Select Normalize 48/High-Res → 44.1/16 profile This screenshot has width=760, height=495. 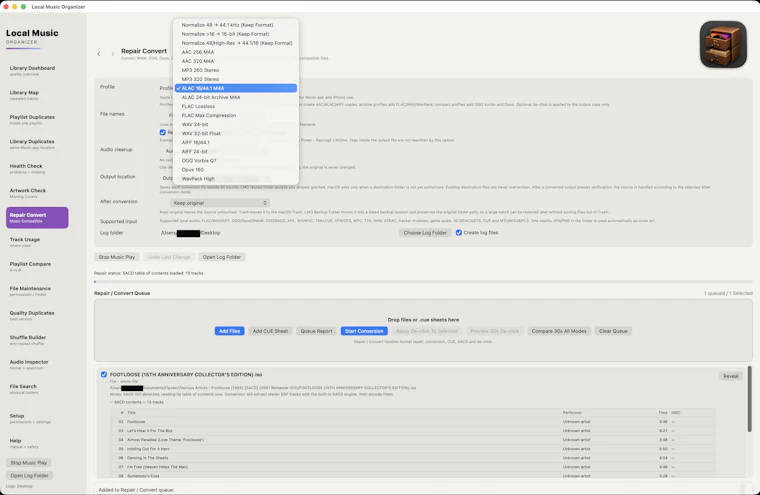pyautogui.click(x=236, y=43)
